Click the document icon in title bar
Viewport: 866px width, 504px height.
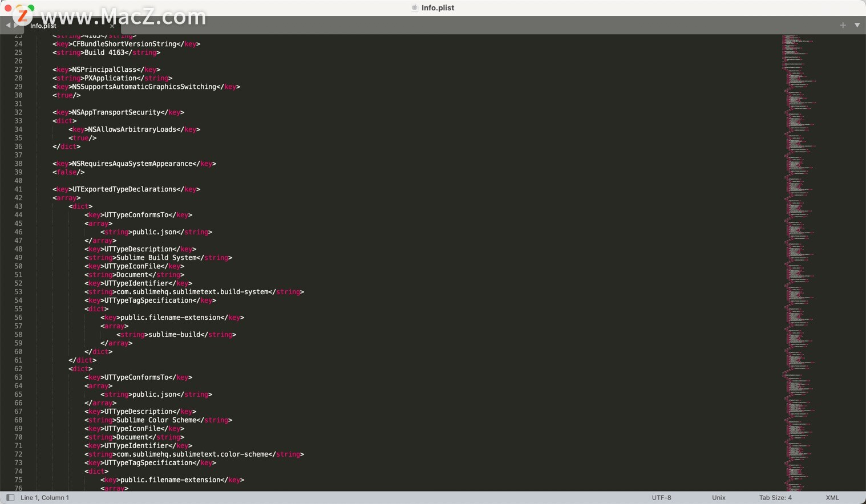coord(415,7)
